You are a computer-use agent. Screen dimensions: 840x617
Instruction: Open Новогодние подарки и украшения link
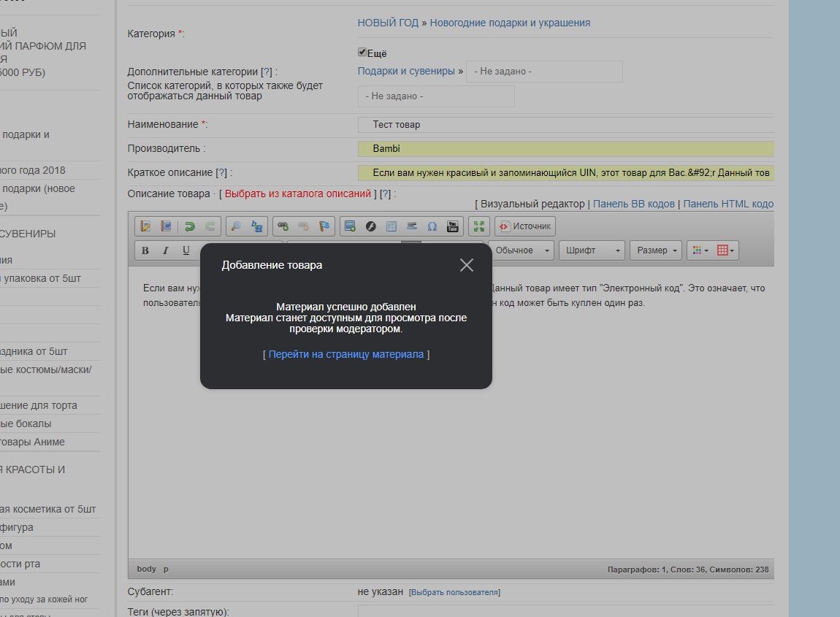(510, 23)
